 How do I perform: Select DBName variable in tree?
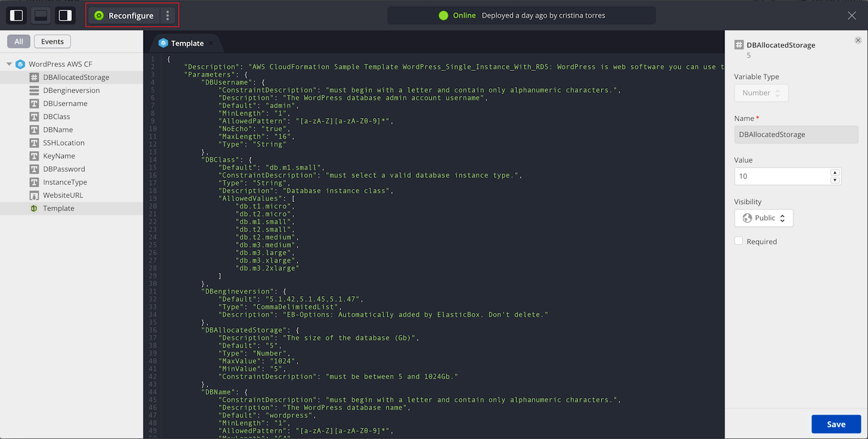point(72,130)
